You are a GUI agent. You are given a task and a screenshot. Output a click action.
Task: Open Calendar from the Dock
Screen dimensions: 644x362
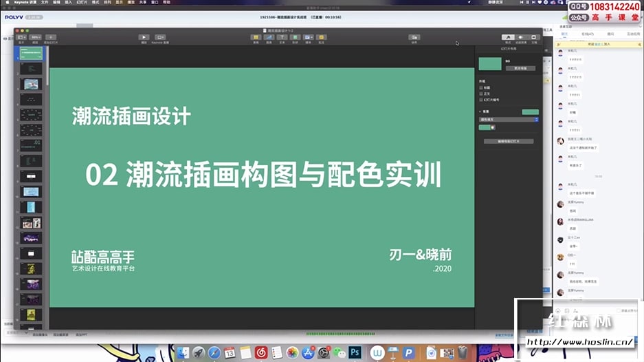[230, 352]
